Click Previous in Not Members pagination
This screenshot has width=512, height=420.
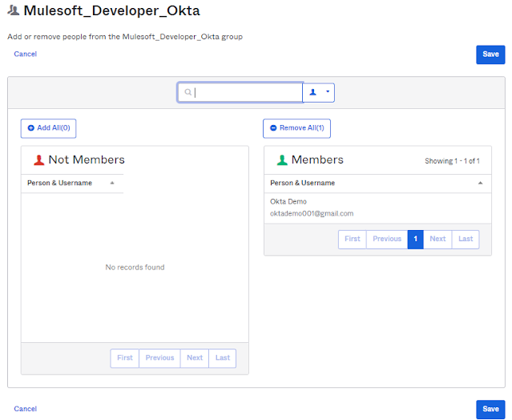point(159,358)
